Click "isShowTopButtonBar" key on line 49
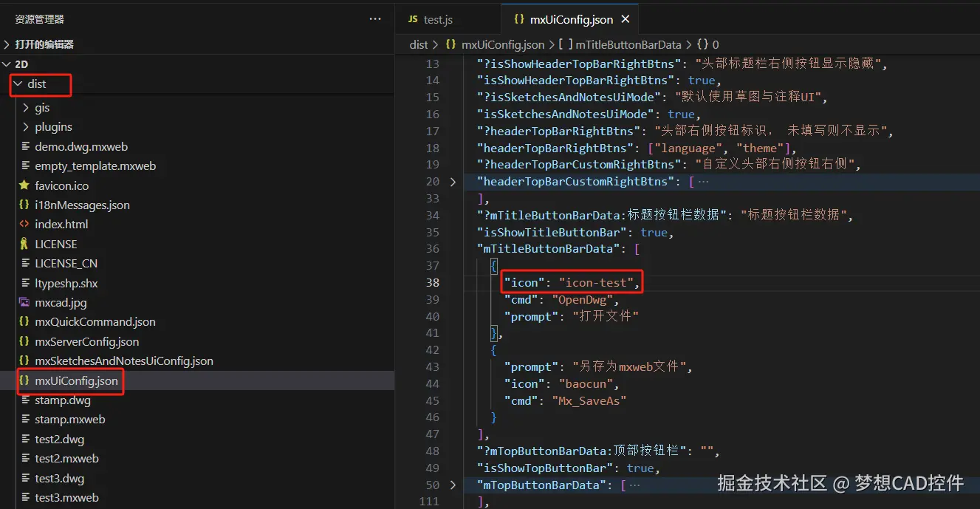Image resolution: width=980 pixels, height=509 pixels. (x=545, y=468)
